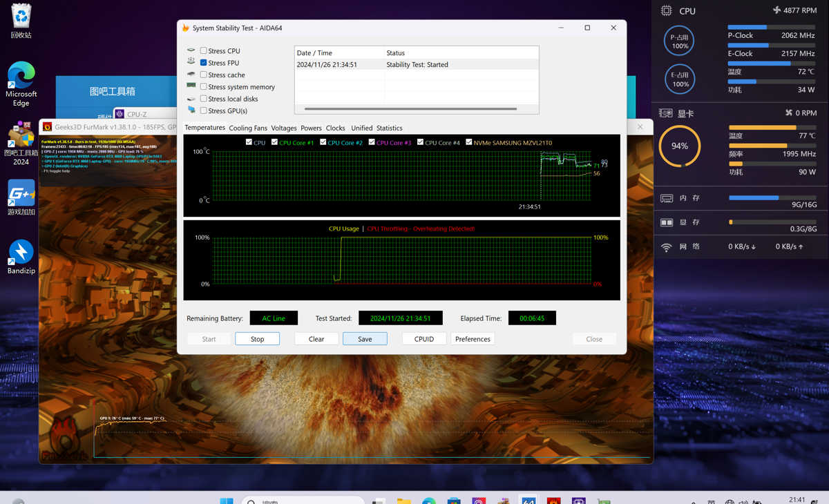This screenshot has height=504, width=829.
Task: Close the FurMark window with its X
Action: point(640,127)
